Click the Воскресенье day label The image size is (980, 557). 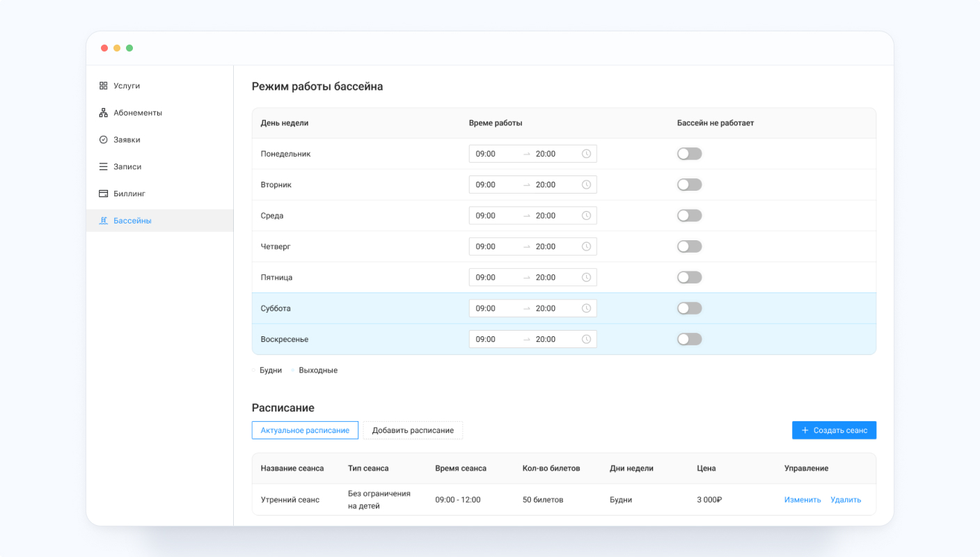point(285,339)
